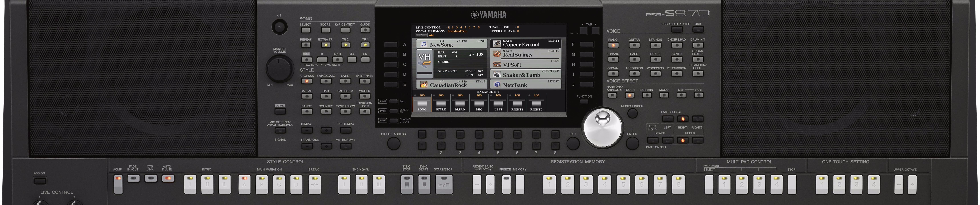Image resolution: width=980 pixels, height=205 pixels.
Task: Select the LCD SONG balance slider
Action: (x=422, y=103)
